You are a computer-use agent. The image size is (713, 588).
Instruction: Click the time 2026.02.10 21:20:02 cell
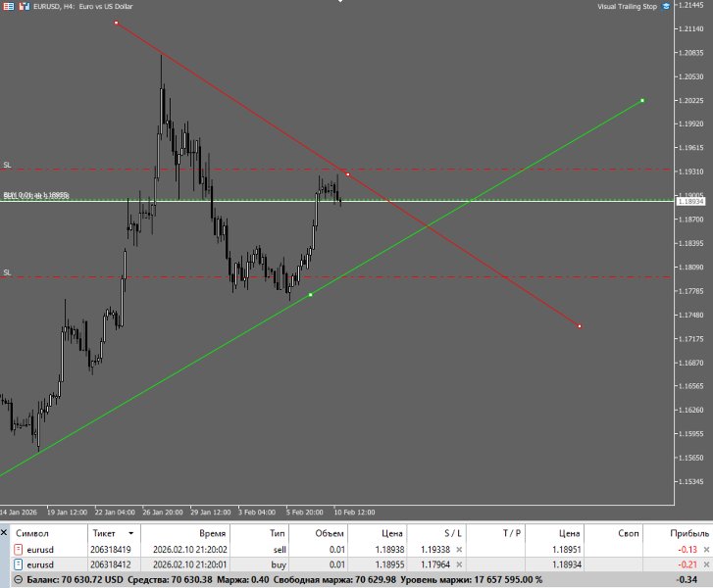190,550
